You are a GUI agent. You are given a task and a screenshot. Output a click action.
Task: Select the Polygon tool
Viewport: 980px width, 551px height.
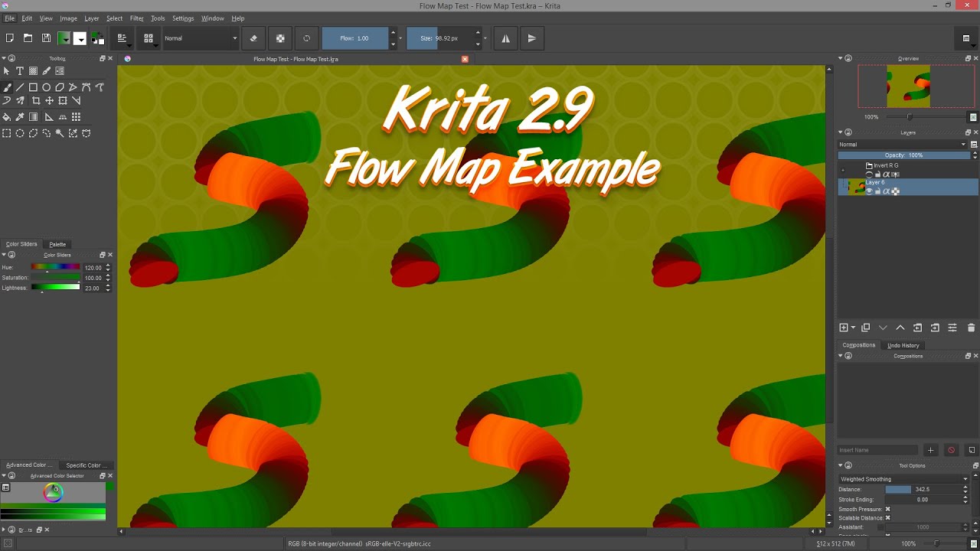point(60,87)
